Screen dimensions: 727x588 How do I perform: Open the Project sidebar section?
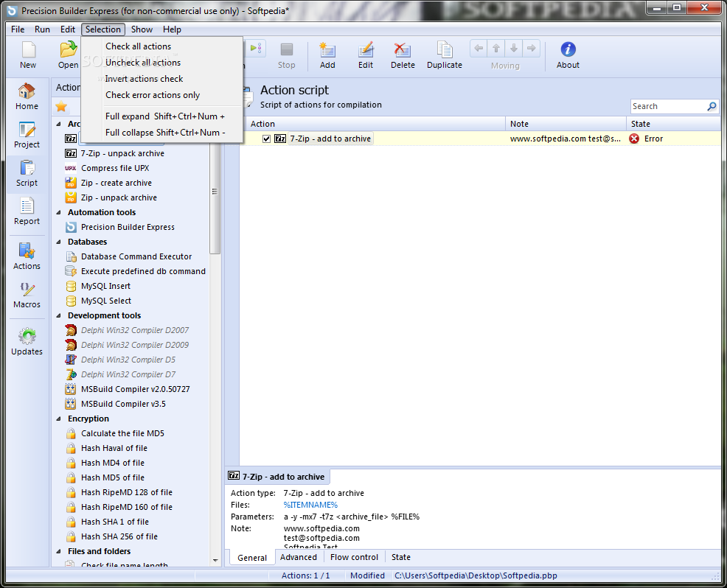click(27, 135)
